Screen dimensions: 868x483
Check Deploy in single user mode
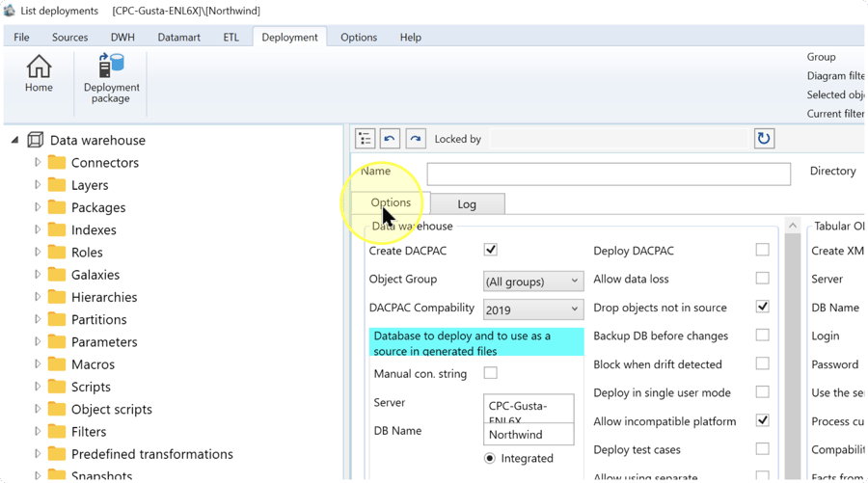coord(762,391)
